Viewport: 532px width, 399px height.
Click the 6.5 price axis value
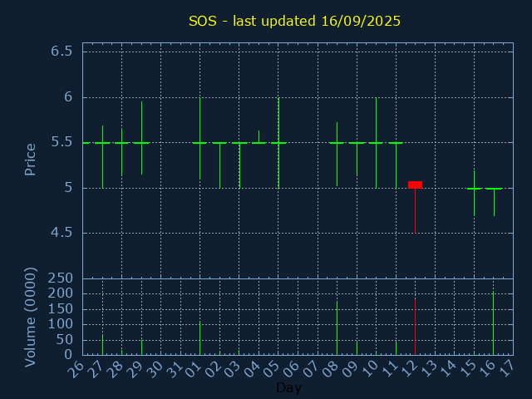tap(62, 52)
